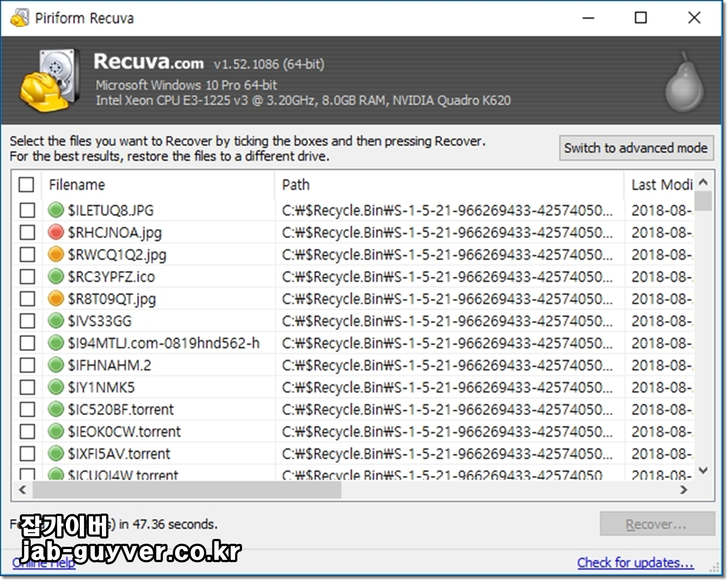The width and height of the screenshot is (728, 581).
Task: Click green status dot of $IEOK0CW.torrent
Action: click(x=56, y=431)
